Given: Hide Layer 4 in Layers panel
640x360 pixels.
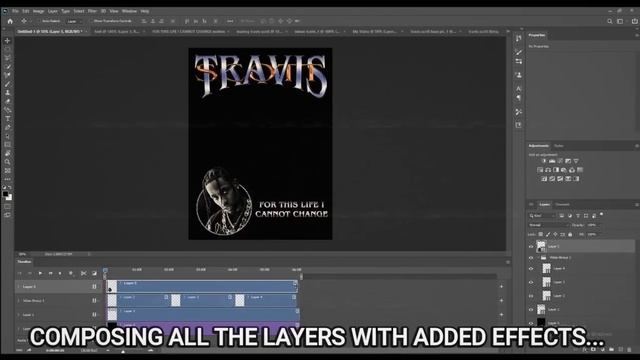Looking at the screenshot, I should [531, 269].
